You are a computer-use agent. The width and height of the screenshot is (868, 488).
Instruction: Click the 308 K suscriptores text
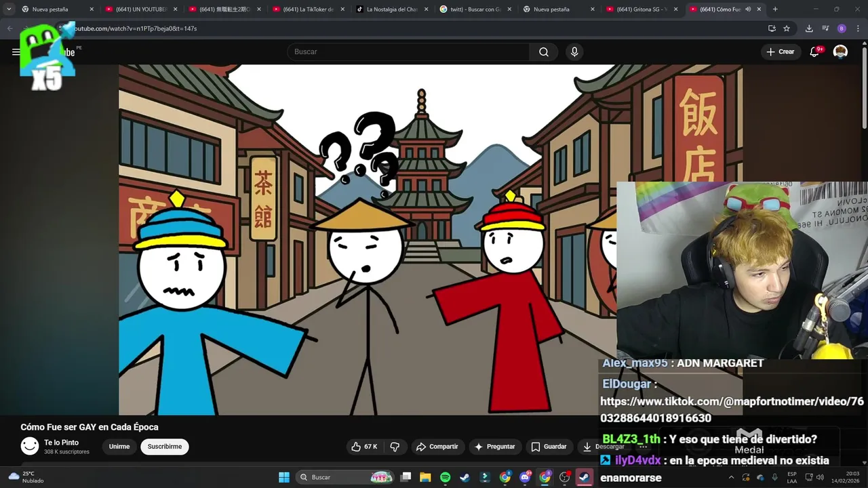[66, 452]
